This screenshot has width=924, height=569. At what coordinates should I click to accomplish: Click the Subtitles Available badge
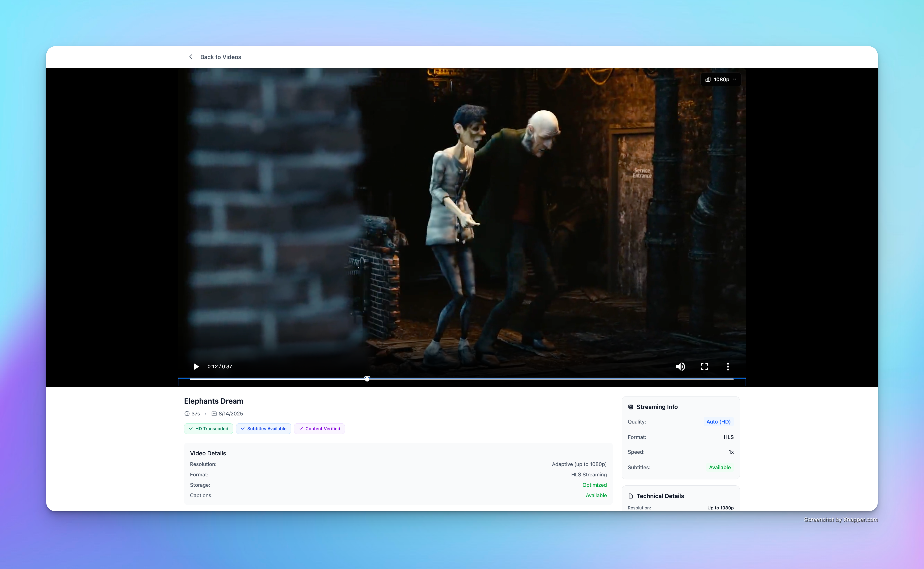(264, 429)
